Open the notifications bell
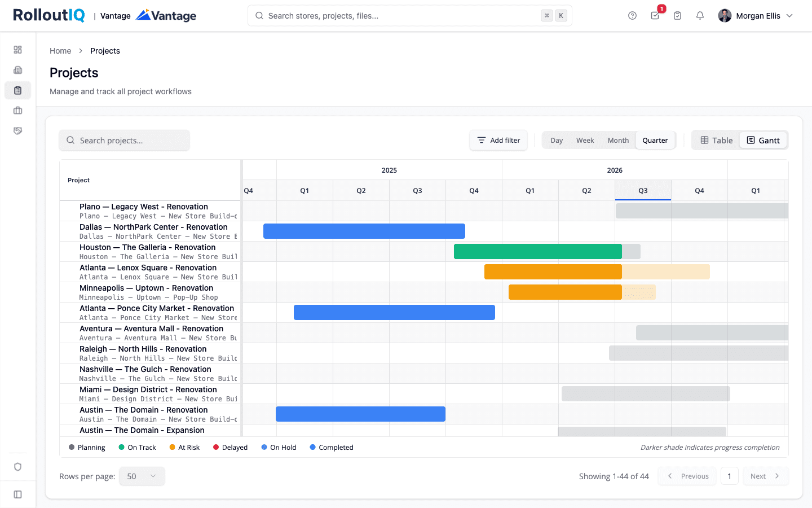Viewport: 812px width, 508px height. [700, 16]
